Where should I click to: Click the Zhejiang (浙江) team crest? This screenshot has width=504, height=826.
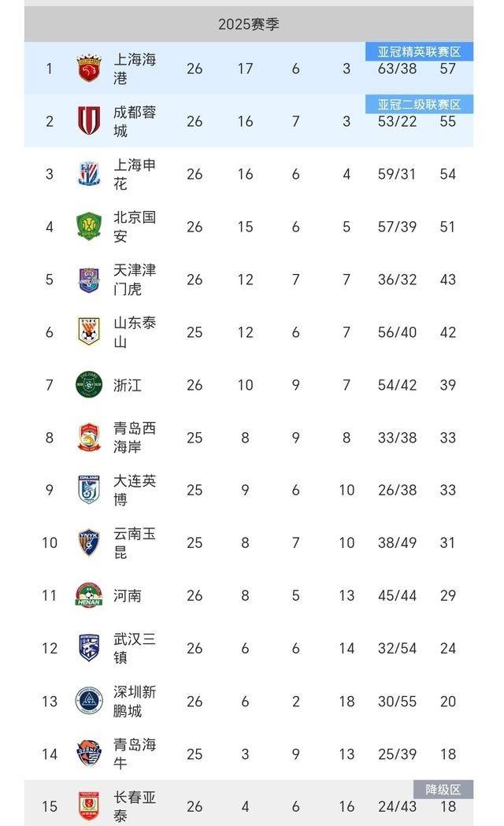(x=89, y=385)
